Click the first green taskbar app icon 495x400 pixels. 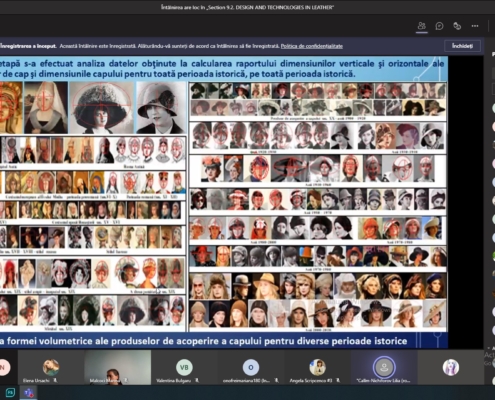[10, 392]
